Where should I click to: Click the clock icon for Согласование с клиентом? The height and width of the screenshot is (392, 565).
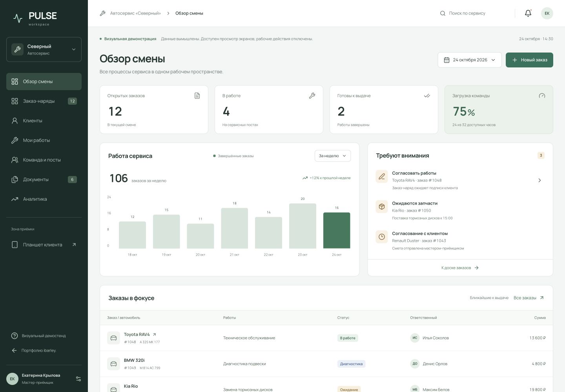tap(382, 237)
